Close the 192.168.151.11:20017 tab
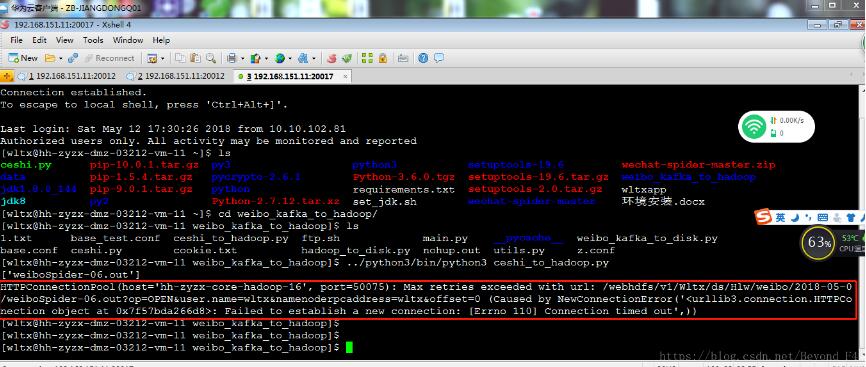This screenshot has height=367, width=866. pyautogui.click(x=345, y=77)
